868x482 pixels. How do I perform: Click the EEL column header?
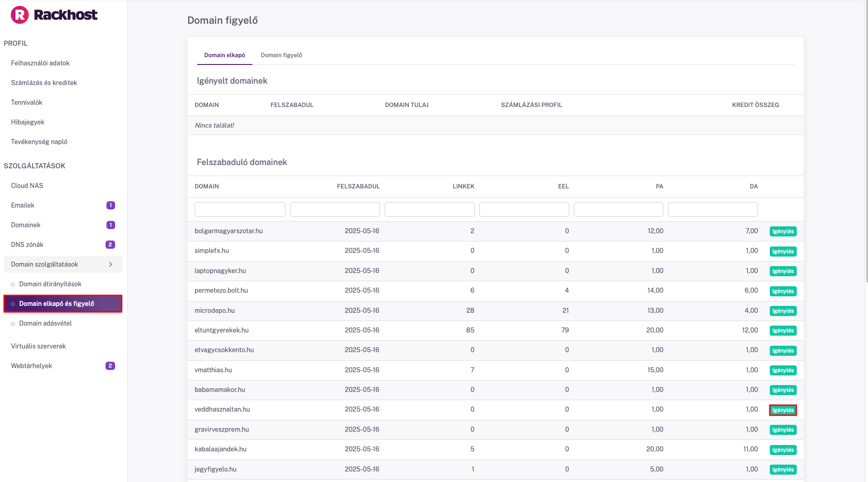tap(563, 187)
